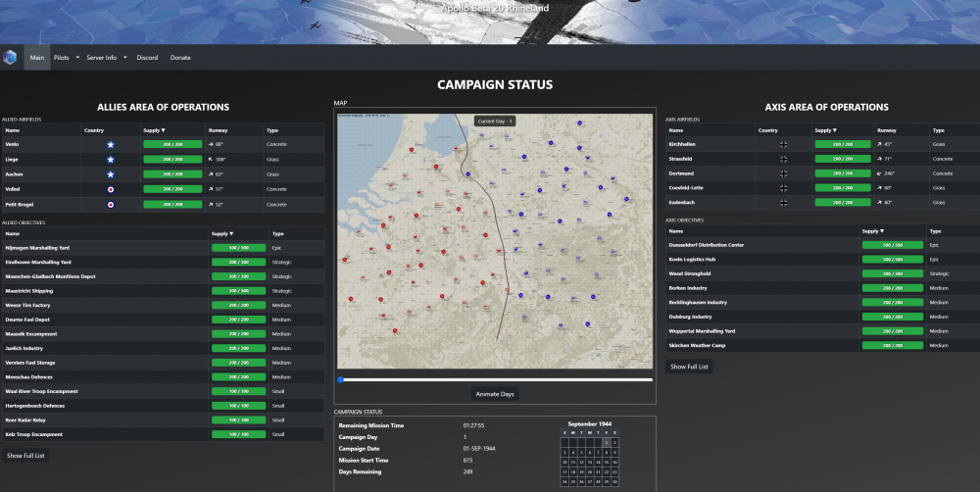
Task: Click the site logo in the navbar
Action: (10, 57)
